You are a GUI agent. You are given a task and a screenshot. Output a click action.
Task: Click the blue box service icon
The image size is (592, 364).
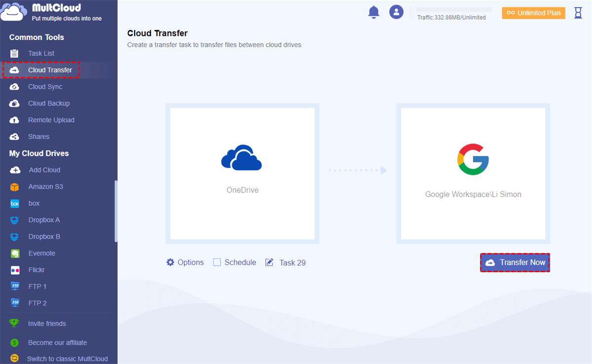coord(15,204)
